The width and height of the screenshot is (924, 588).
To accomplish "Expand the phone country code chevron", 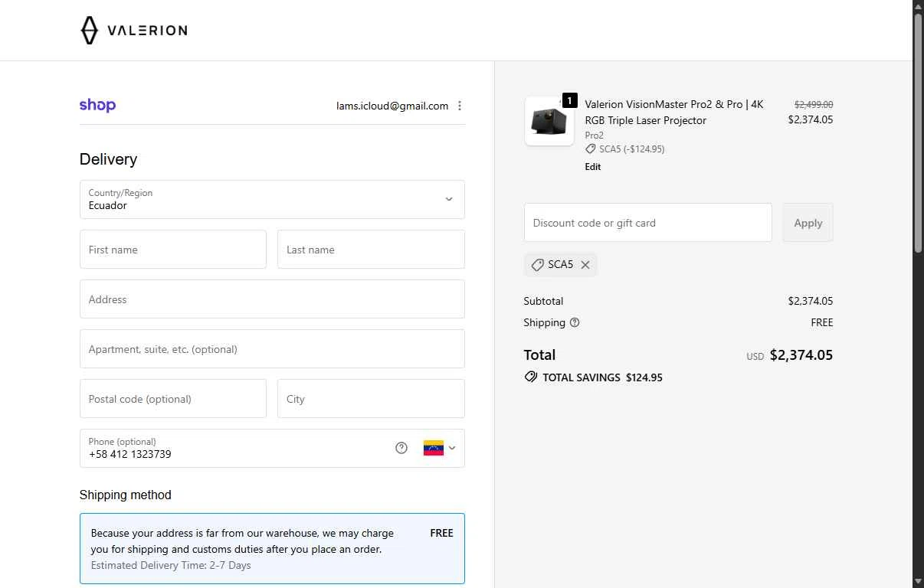I will [x=452, y=448].
